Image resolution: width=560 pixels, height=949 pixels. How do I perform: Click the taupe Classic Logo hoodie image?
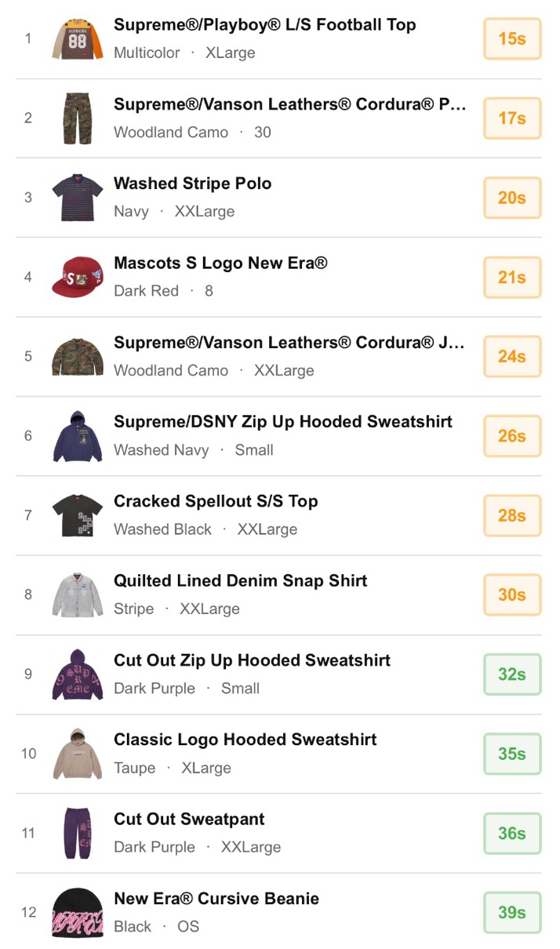point(78,754)
